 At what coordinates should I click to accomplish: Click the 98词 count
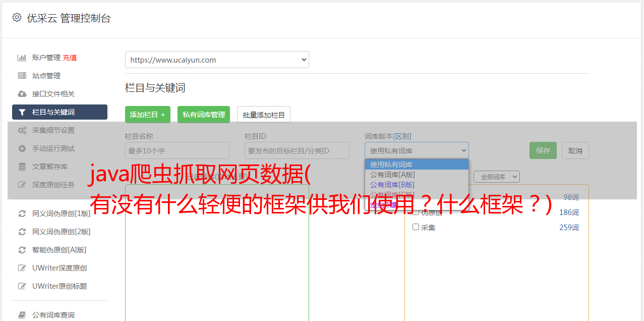pos(571,197)
